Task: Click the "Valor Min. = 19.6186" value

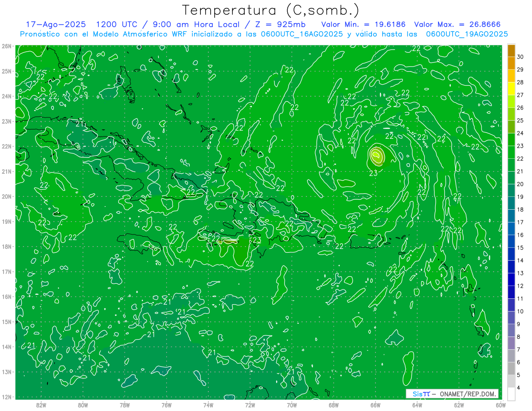Action: coord(363,24)
